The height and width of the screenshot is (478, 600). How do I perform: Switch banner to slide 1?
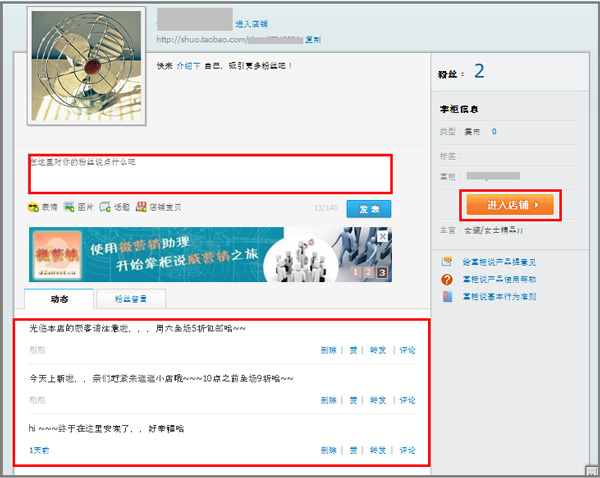point(355,272)
